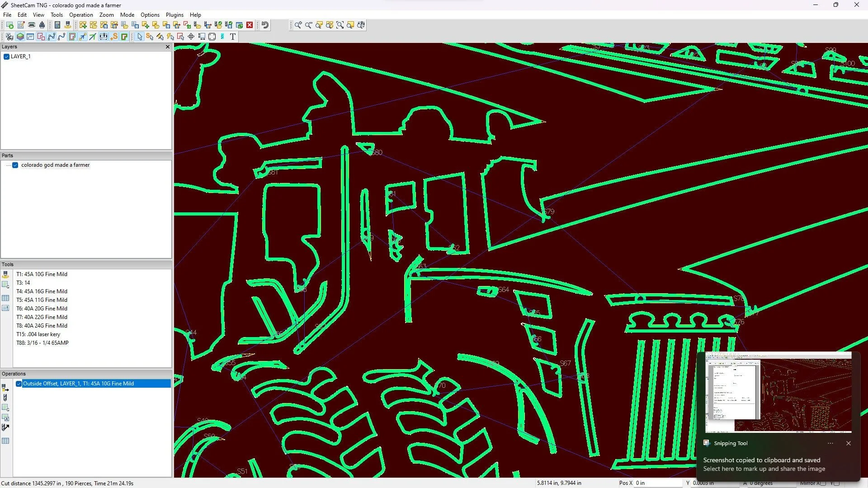Click the Zoom in magnifier icon
Viewport: 868px width, 488px height.
(x=298, y=25)
